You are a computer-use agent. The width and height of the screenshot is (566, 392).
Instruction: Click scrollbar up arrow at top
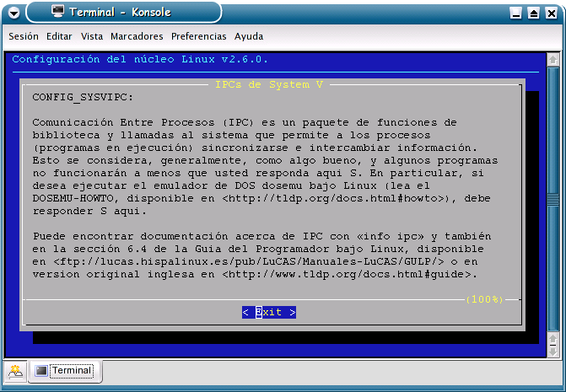[x=553, y=59]
